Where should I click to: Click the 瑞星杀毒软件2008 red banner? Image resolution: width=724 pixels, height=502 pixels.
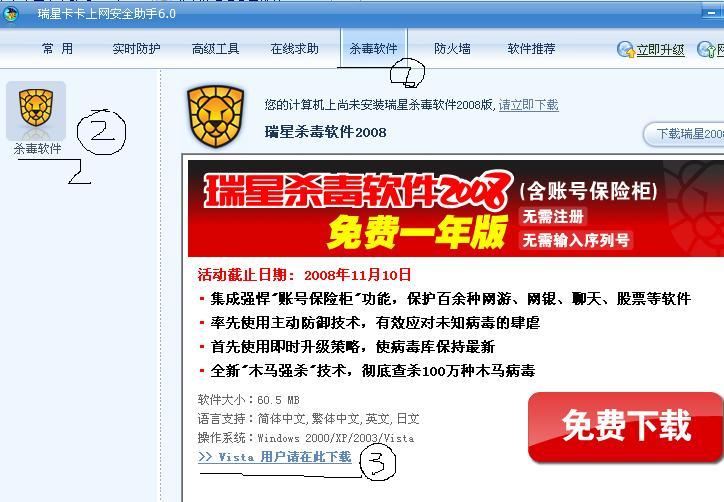pyautogui.click(x=456, y=208)
